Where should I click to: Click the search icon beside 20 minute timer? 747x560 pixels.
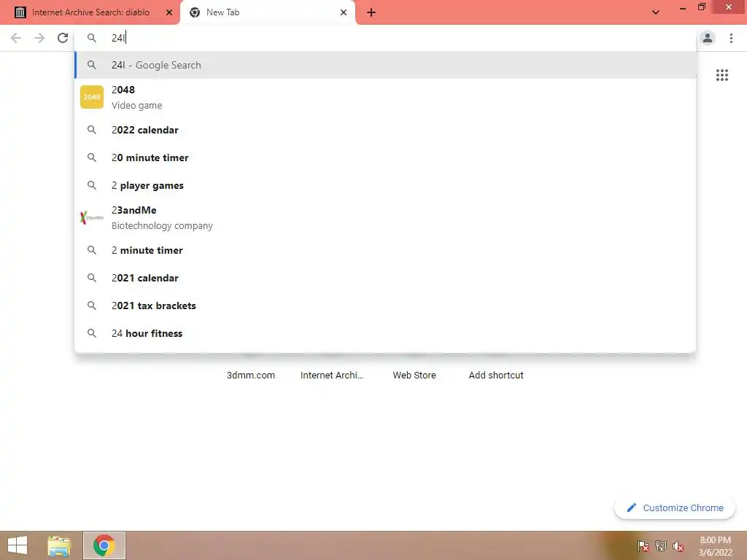[92, 157]
